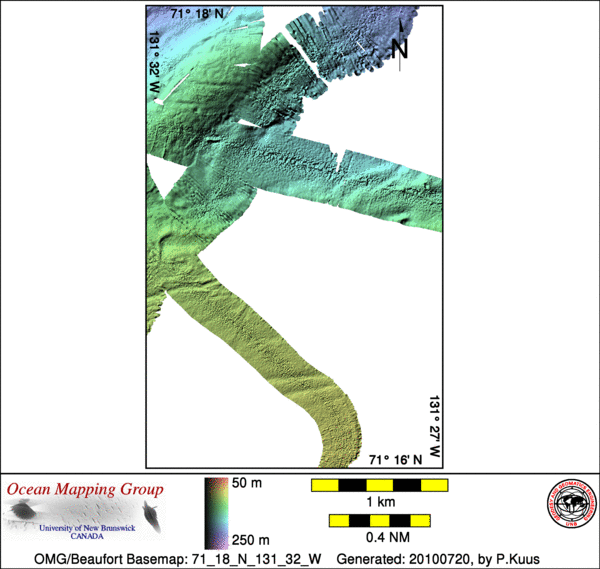The height and width of the screenshot is (569, 600).
Task: Open University of New Brunswick CANADA text
Action: pyautogui.click(x=86, y=530)
